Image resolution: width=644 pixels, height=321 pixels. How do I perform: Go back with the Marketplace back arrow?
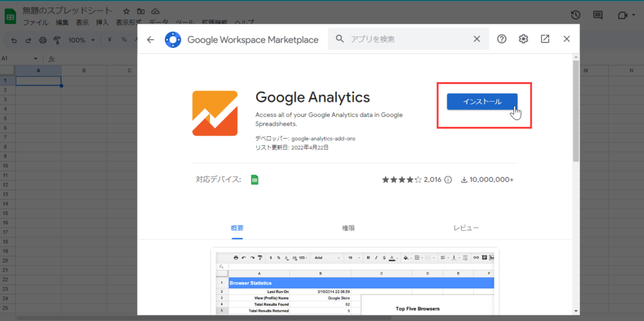point(150,40)
